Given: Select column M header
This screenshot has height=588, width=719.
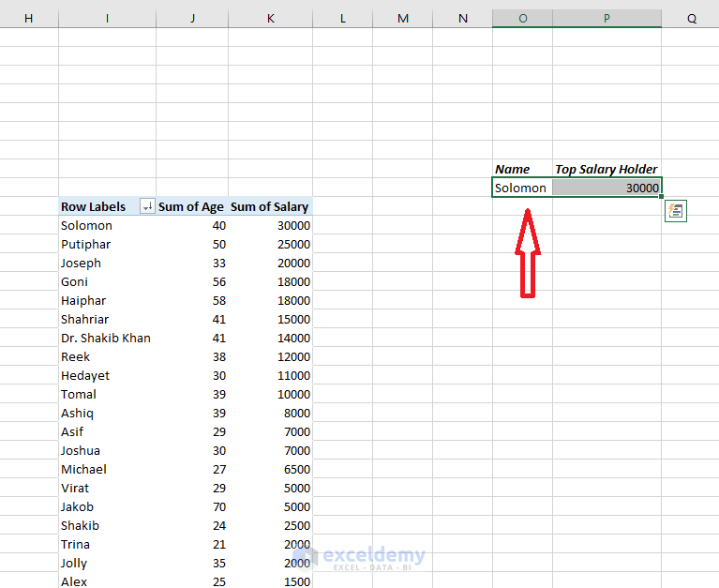Looking at the screenshot, I should [402, 19].
